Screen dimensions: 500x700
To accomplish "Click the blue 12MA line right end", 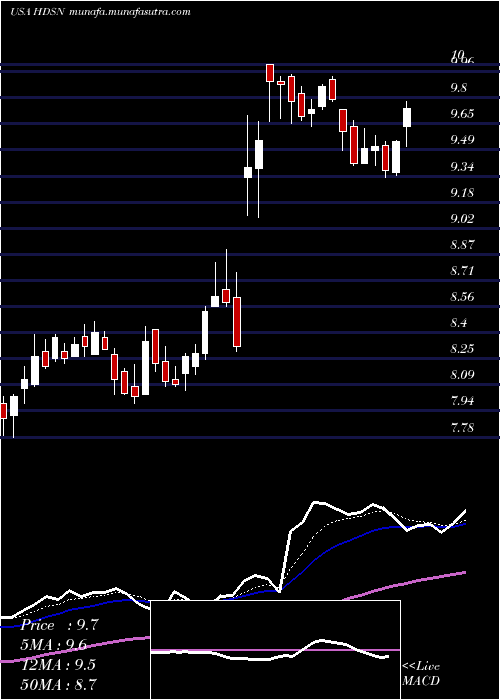I will click(463, 524).
